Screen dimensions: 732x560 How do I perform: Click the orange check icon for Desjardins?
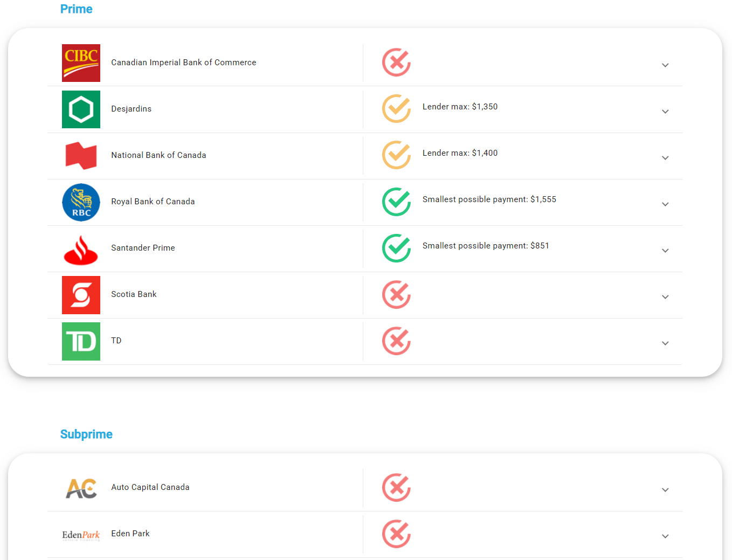396,109
